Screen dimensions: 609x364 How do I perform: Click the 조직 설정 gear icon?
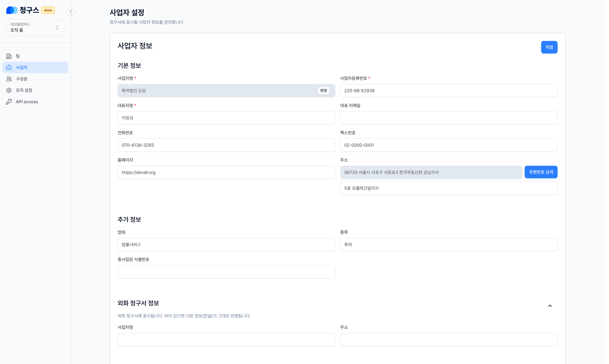point(9,90)
